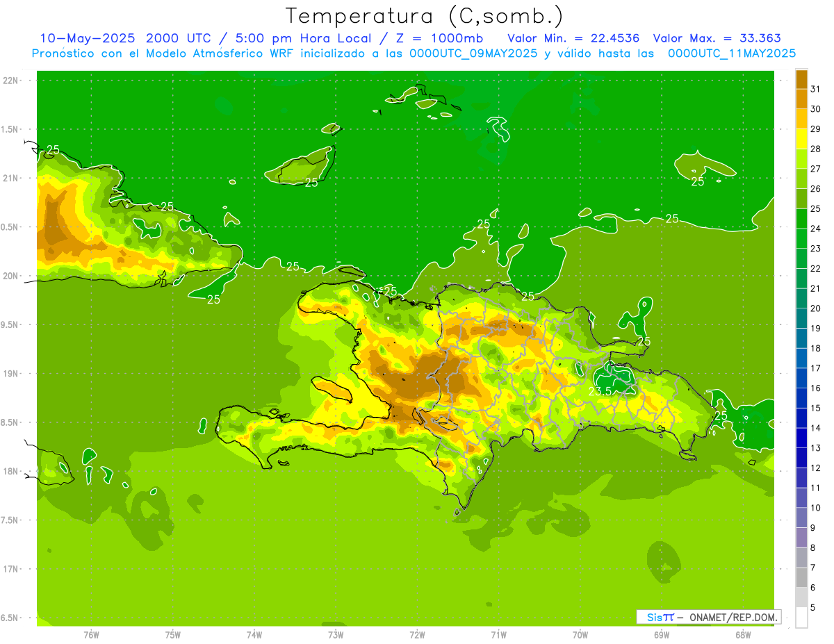Select 'Valor Min. = 22.4536' value
Image resolution: width=834 pixels, height=644 pixels.
[x=573, y=38]
